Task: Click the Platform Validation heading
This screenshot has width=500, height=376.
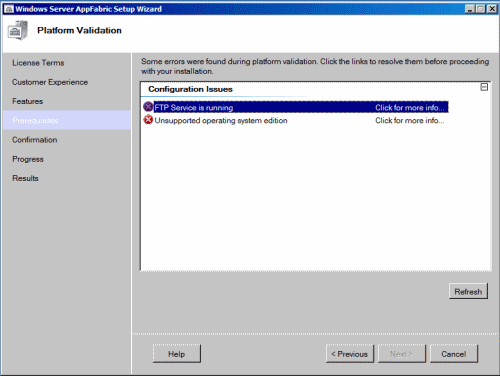Action: click(x=79, y=30)
